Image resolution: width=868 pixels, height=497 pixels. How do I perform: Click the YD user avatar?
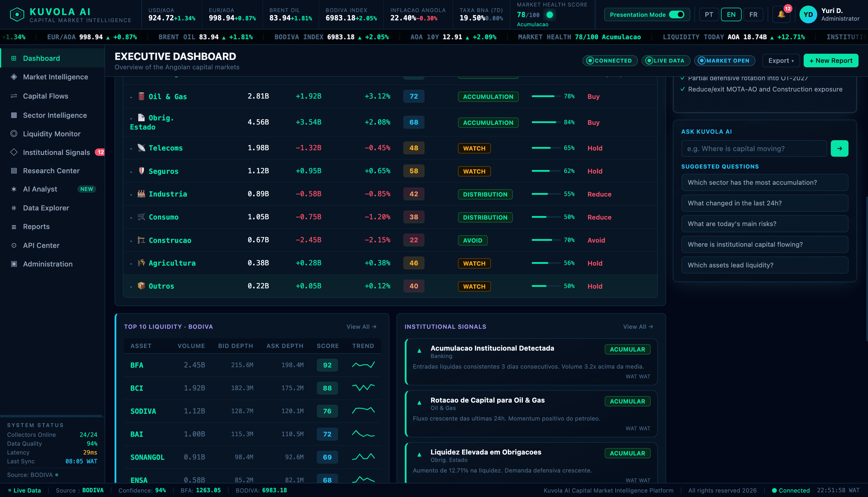click(x=808, y=15)
